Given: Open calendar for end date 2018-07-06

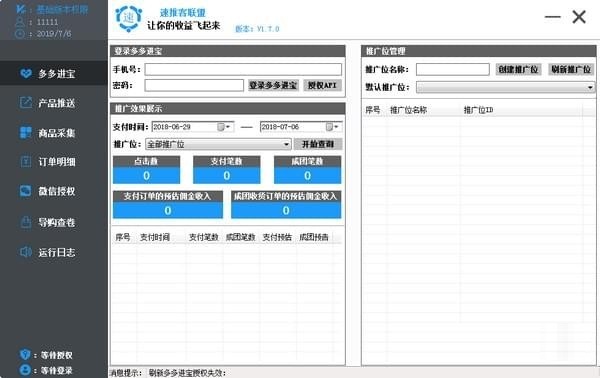Looking at the screenshot, I should pos(331,127).
